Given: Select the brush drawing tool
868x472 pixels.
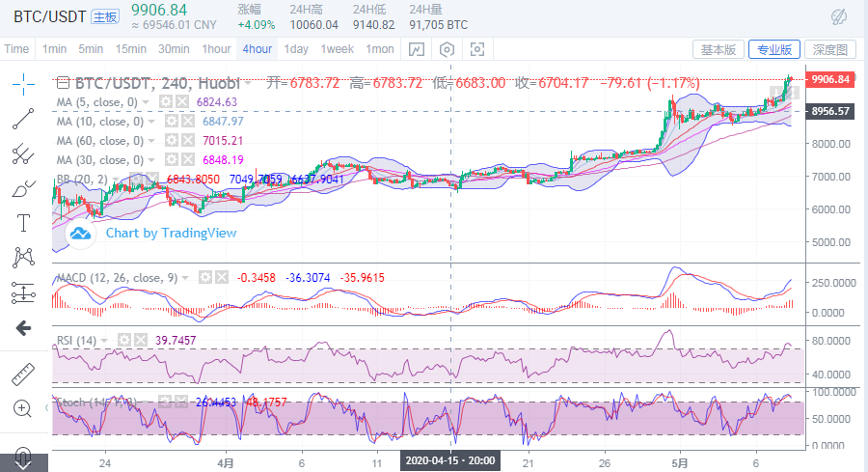Looking at the screenshot, I should click(x=23, y=189).
